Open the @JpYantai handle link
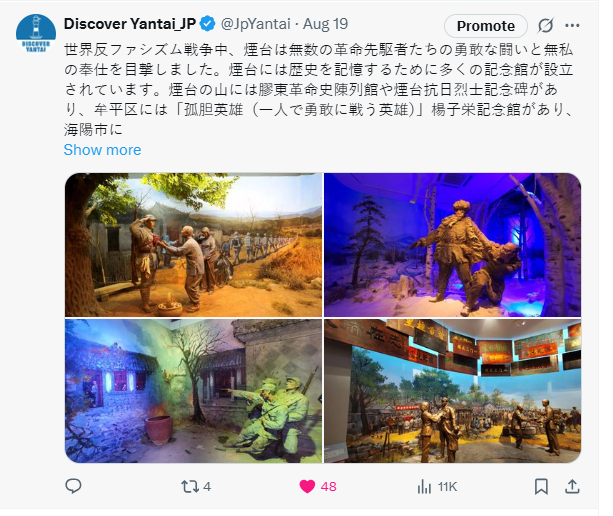This screenshot has width=613, height=516. tap(256, 24)
